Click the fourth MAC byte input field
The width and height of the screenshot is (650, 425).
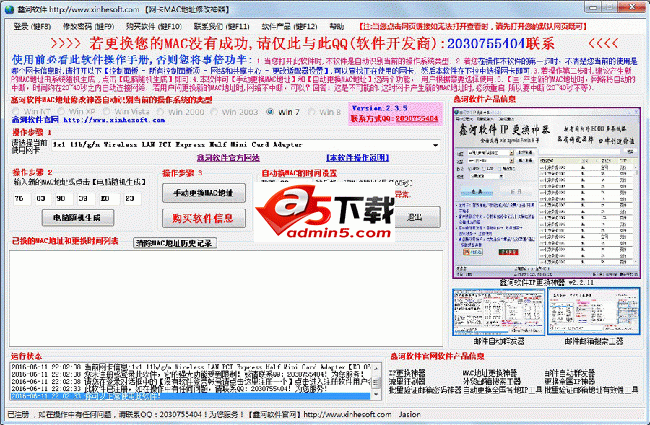pos(86,199)
